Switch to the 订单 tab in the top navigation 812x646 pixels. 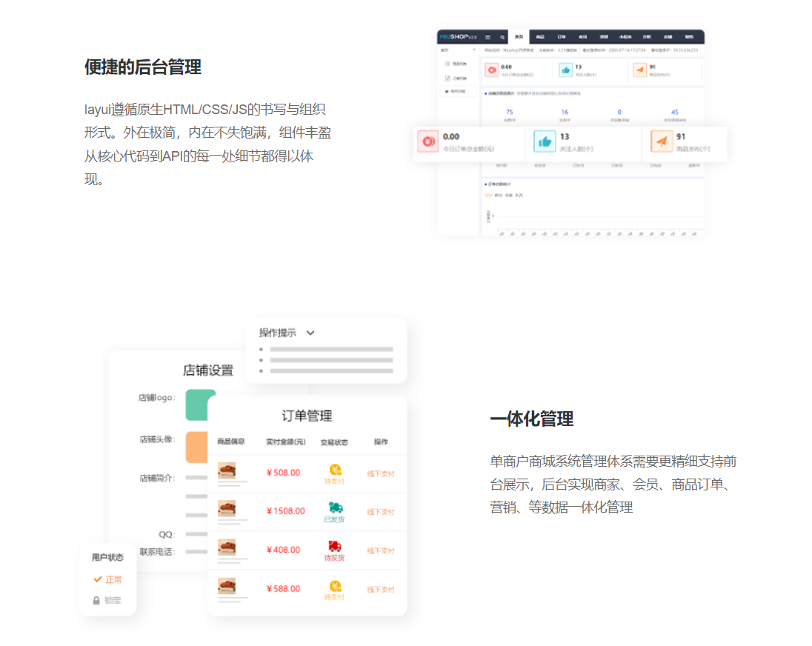point(561,37)
